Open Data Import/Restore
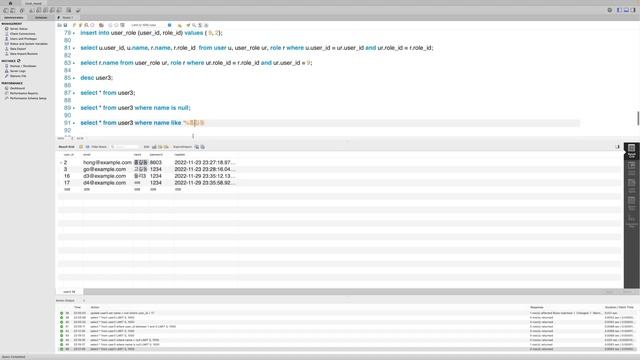This screenshot has height=360, width=640. (x=23, y=53)
